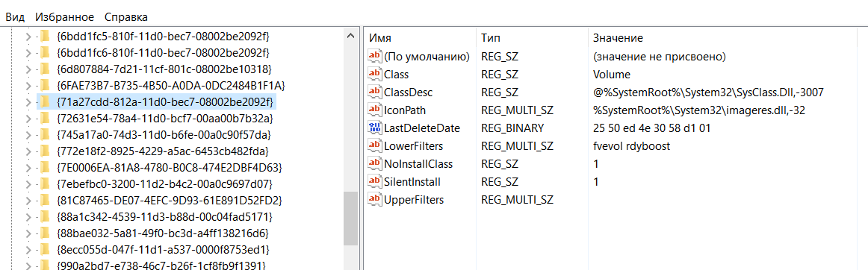Click string icon of LowerFilters value
868x270 pixels.
(x=375, y=145)
